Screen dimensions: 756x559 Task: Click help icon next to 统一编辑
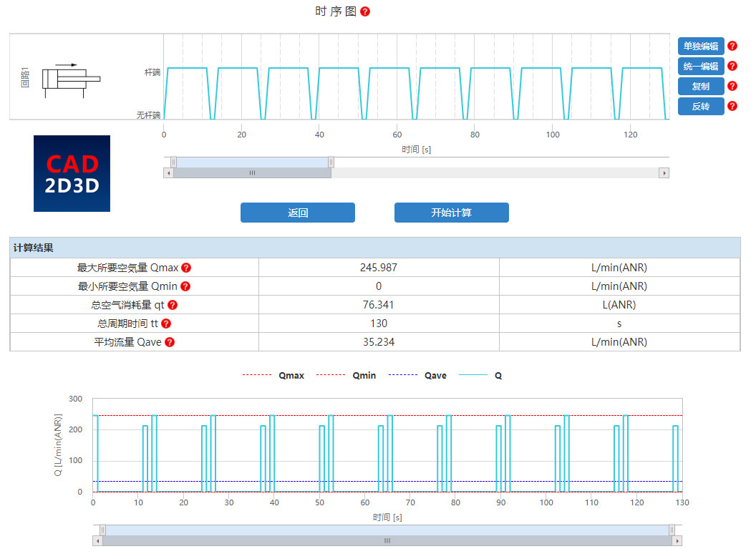click(x=732, y=66)
